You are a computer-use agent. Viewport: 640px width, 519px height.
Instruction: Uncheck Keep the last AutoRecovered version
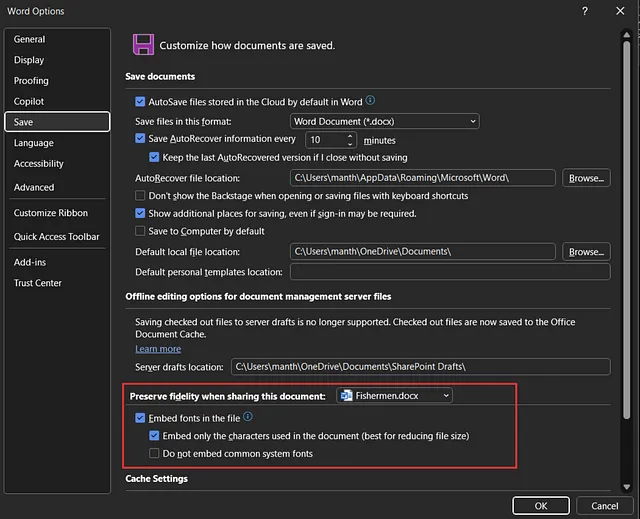154,157
